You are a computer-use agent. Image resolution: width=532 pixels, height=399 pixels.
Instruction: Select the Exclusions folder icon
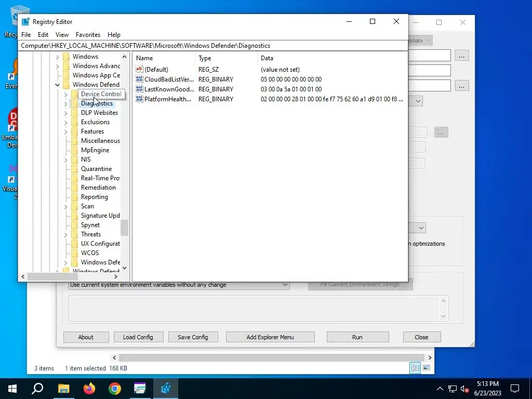click(x=75, y=122)
